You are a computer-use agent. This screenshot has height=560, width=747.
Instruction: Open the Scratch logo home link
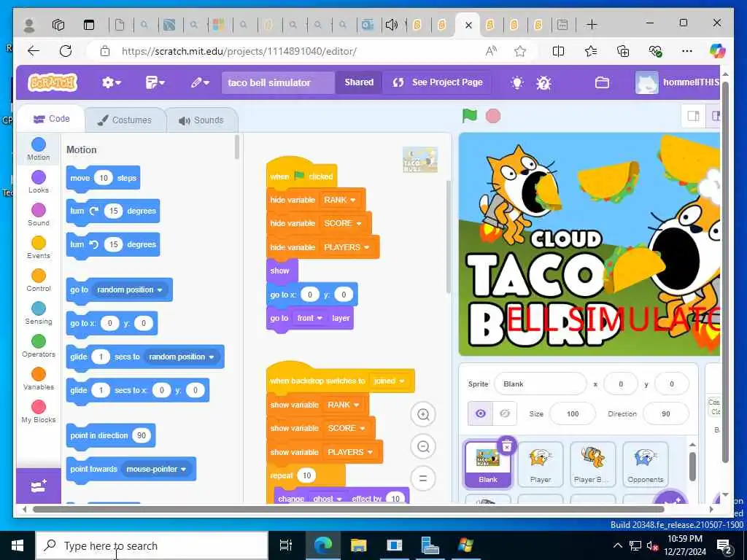coord(53,82)
